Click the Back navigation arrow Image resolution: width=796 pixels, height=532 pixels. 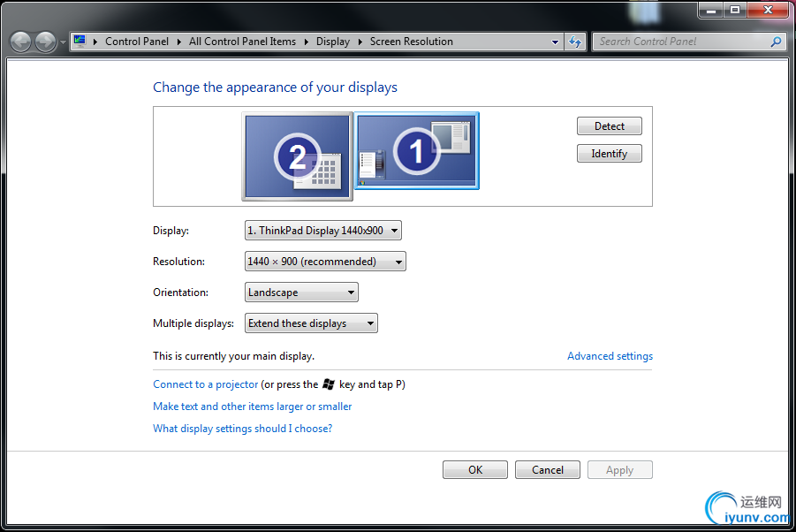tap(21, 42)
